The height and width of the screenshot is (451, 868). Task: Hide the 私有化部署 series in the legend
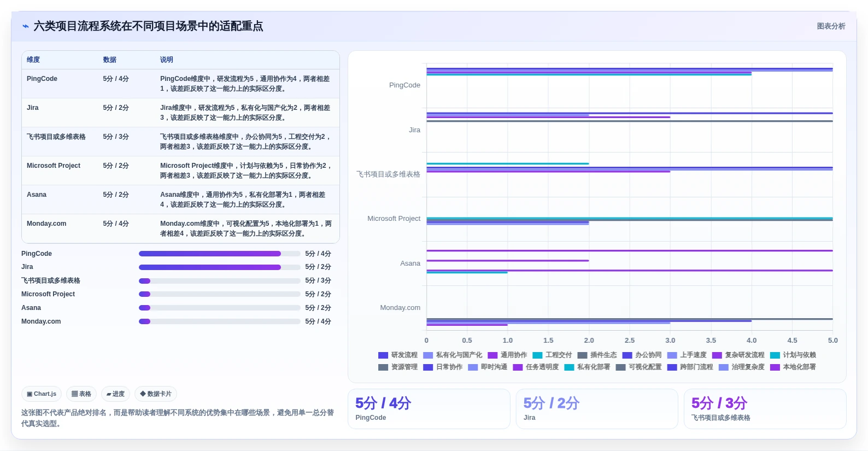pos(587,367)
